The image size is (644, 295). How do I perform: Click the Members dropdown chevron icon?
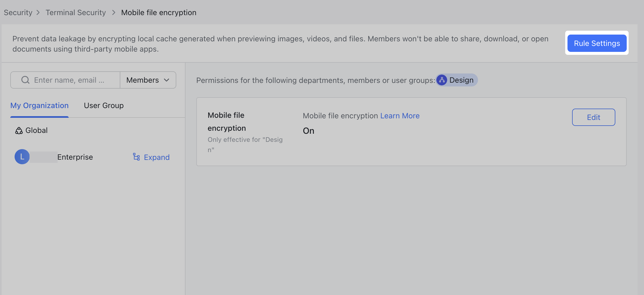coord(167,80)
